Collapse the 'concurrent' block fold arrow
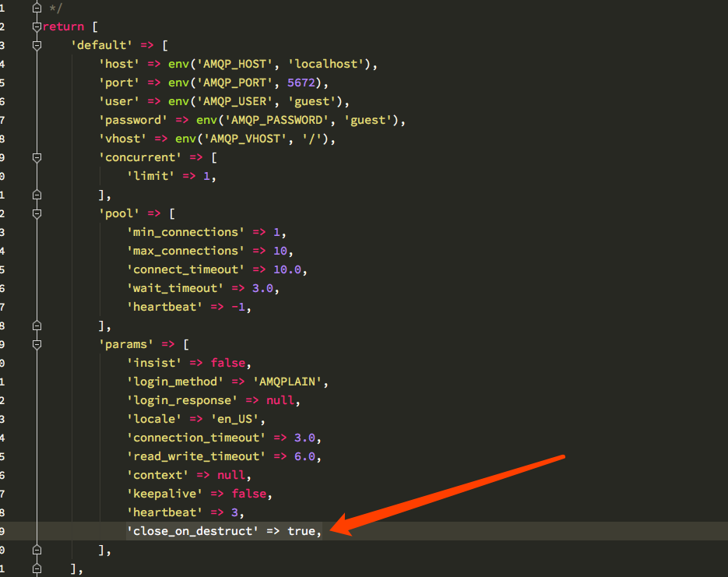728x577 pixels. 37,157
